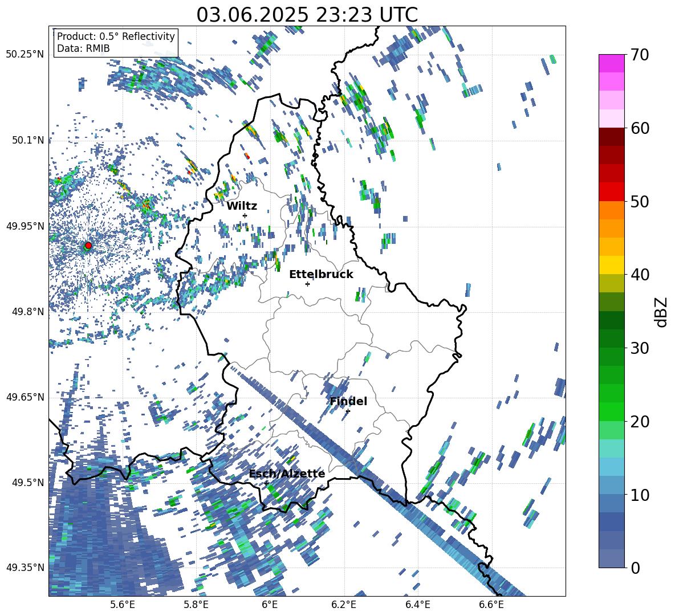The height and width of the screenshot is (616, 675).
Task: Click the 5.8°E longitude label
Action: click(x=196, y=605)
